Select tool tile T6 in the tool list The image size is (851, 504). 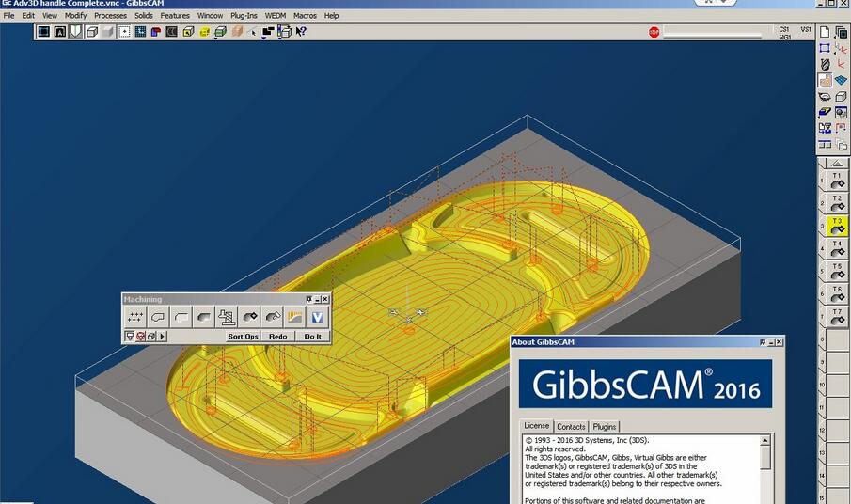pyautogui.click(x=837, y=294)
